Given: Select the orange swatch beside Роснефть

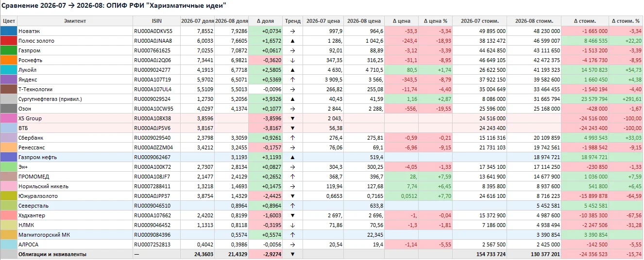Looking at the screenshot, I should 9,60.
